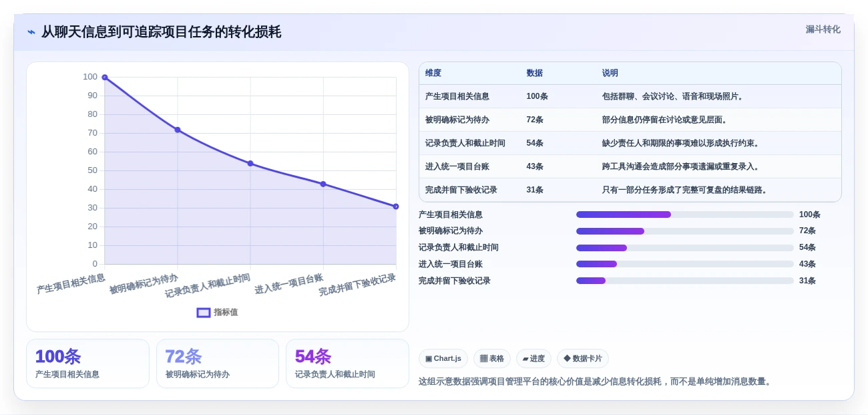Click x-axis label 进入统一项目台账 in chart

point(289,284)
